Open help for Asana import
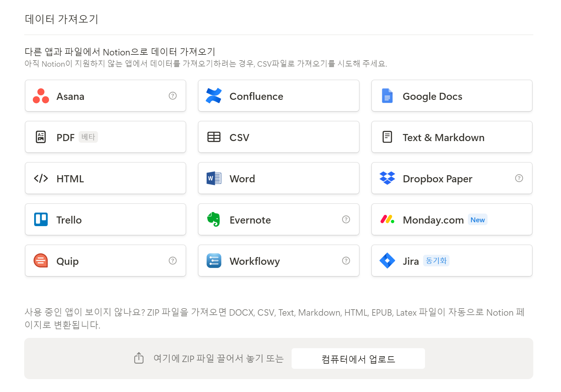The height and width of the screenshot is (392, 561). coord(173,96)
